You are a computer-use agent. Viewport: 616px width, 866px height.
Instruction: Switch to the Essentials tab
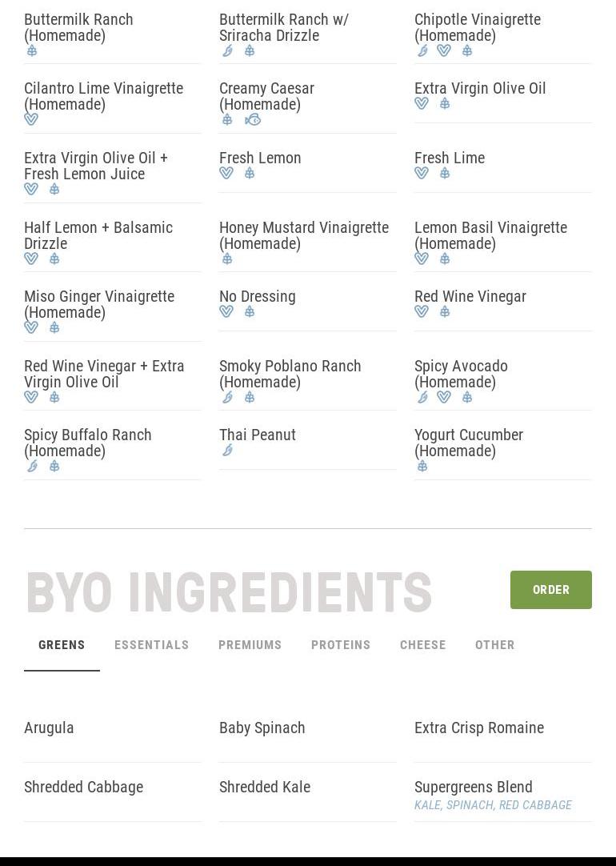tap(151, 645)
